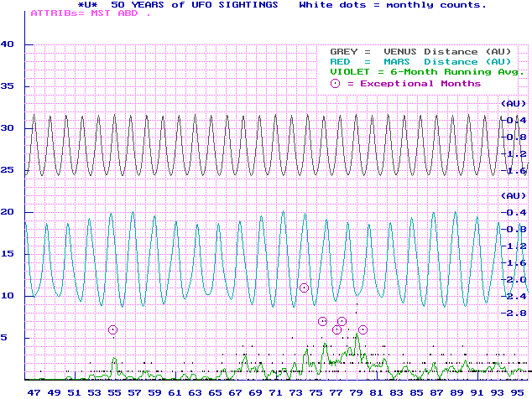
Task: Select the rightmost exceptional month circle near 1980
Action: tap(362, 329)
